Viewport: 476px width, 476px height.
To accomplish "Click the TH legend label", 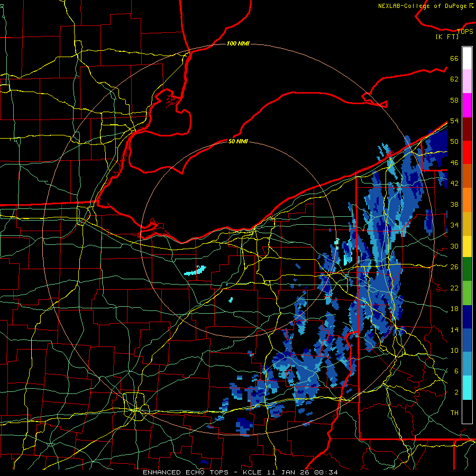I will (x=454, y=413).
